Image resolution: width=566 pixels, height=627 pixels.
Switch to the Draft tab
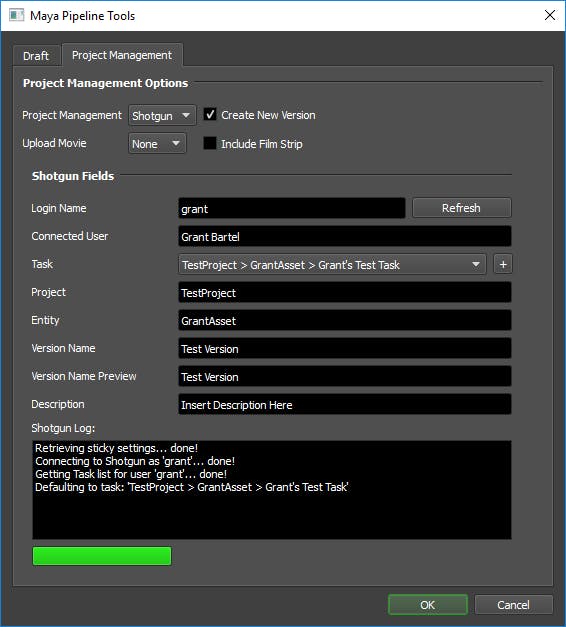(36, 56)
